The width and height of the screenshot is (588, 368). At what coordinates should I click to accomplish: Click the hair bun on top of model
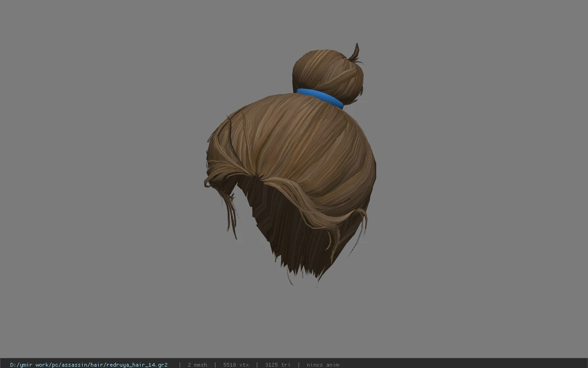tap(328, 74)
